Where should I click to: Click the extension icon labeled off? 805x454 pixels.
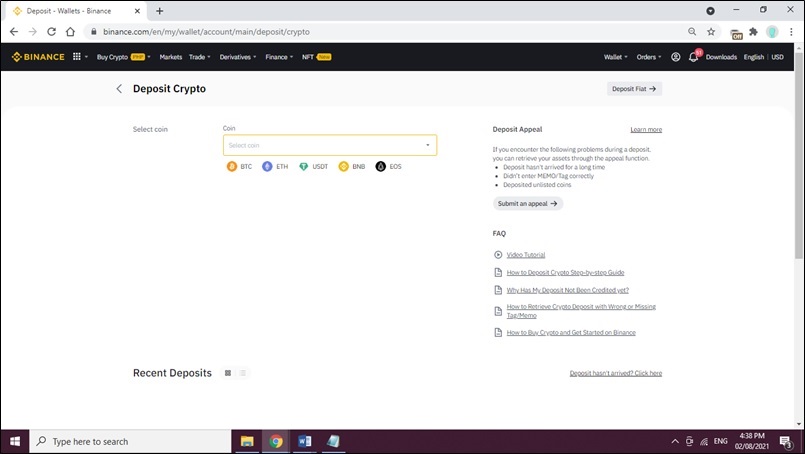pos(736,34)
